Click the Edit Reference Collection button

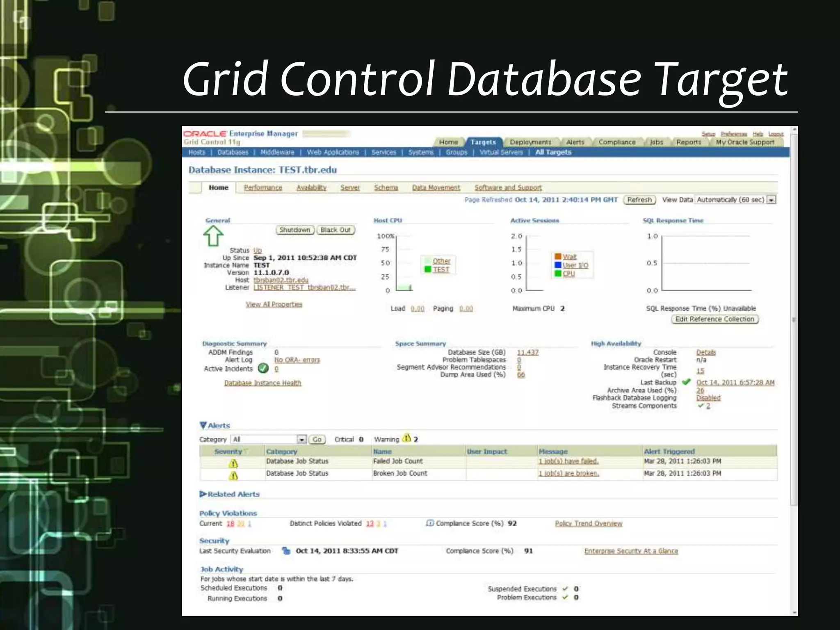click(715, 319)
